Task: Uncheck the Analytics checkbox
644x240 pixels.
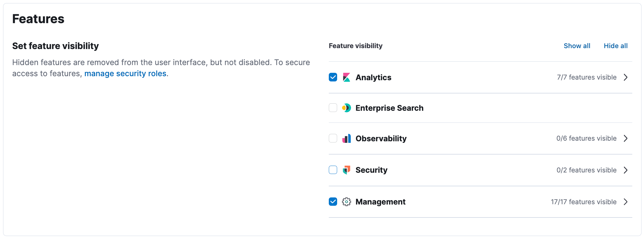Action: tap(333, 77)
